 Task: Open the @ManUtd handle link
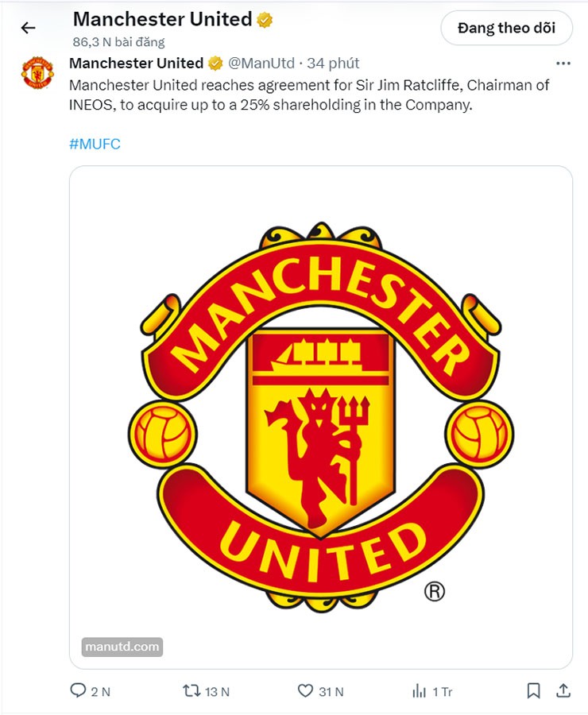[x=261, y=63]
